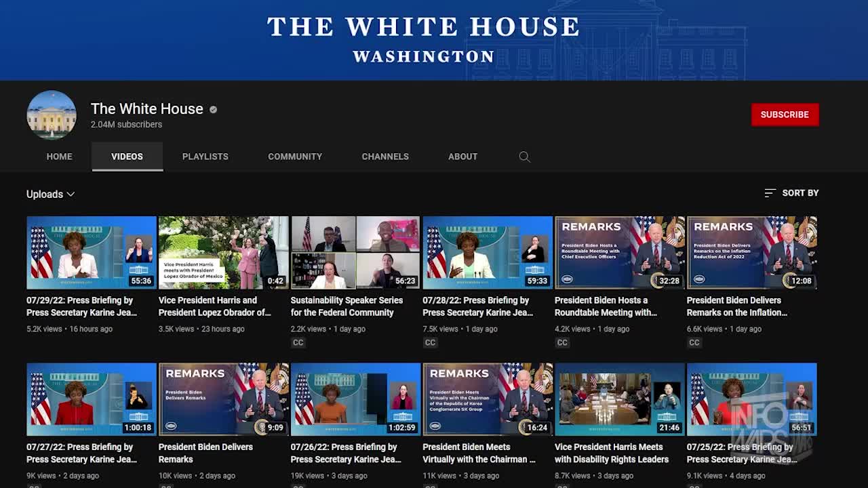Open President Biden Delivers Remarks title
This screenshot has height=488, width=868.
tap(205, 453)
